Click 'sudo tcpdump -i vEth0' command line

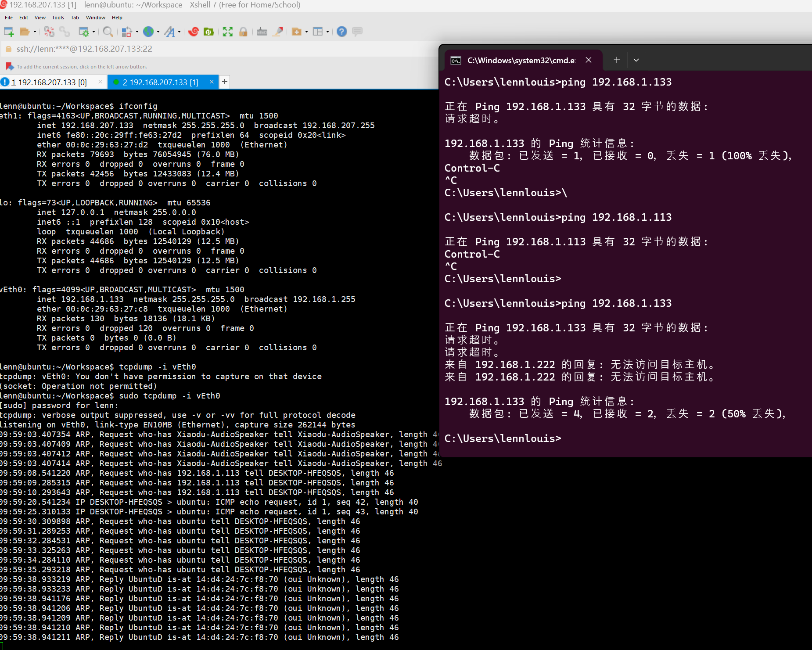169,396
